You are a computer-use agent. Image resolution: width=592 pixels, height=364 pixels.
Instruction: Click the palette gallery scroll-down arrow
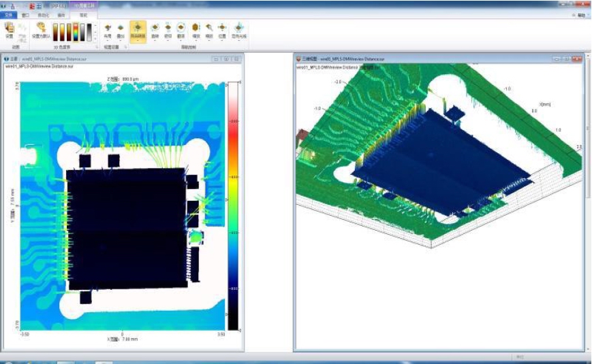pyautogui.click(x=95, y=32)
